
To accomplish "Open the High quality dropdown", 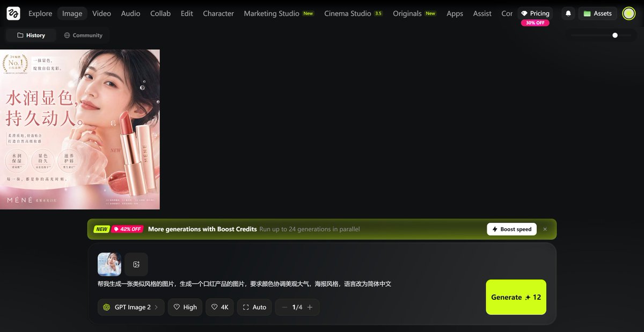I will [x=185, y=307].
